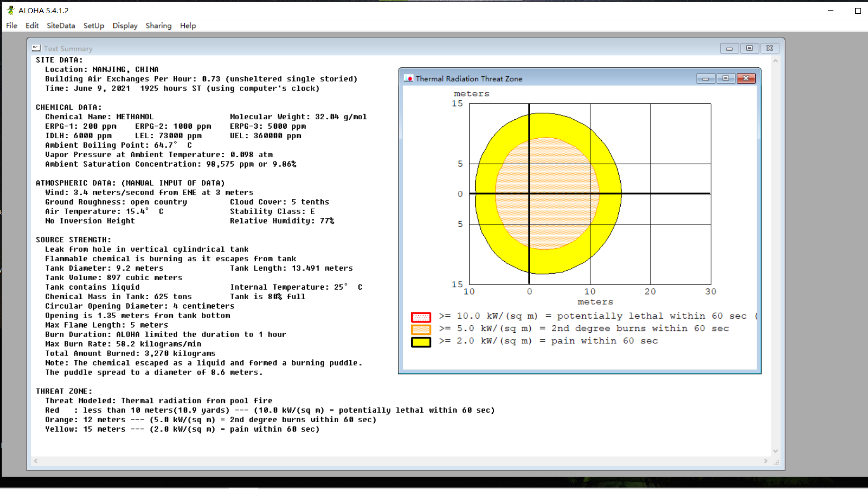Click the orange 5.0 kW legend swatch
Screen dimensions: 868x489
point(421,329)
